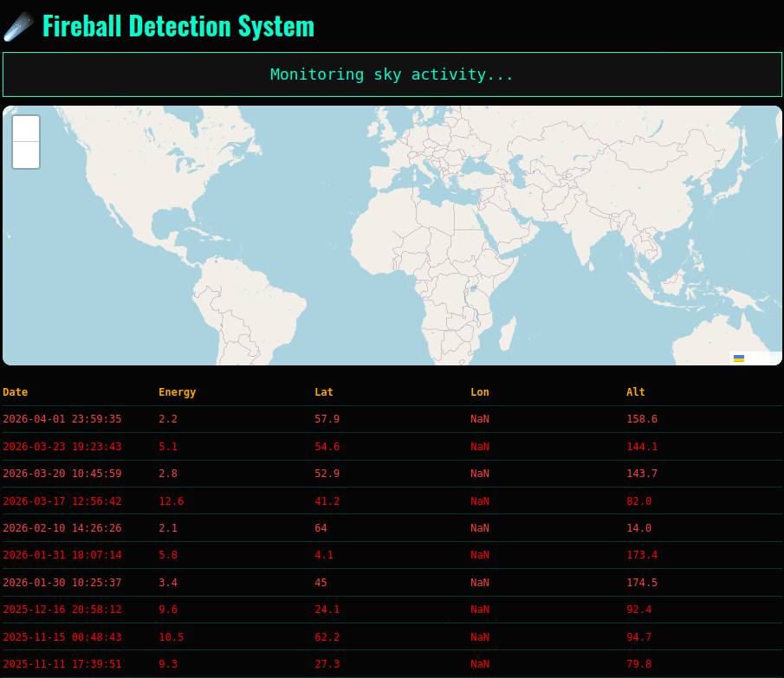This screenshot has width=784, height=678.
Task: Click the Ukraine flag icon on map
Action: tap(739, 358)
